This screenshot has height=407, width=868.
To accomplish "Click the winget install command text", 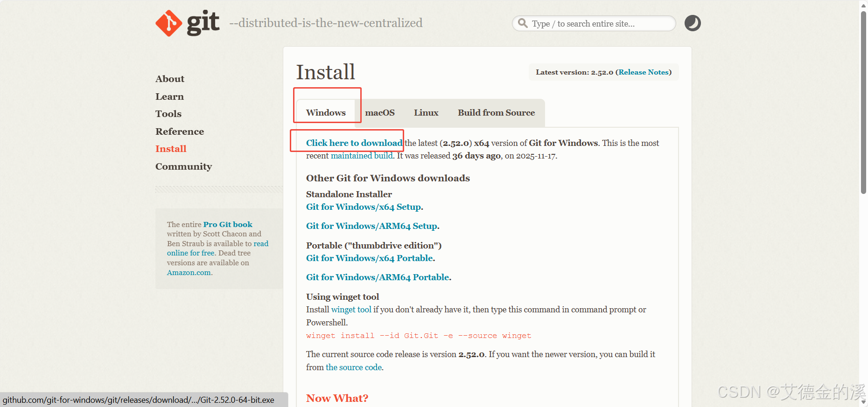I will click(x=419, y=336).
